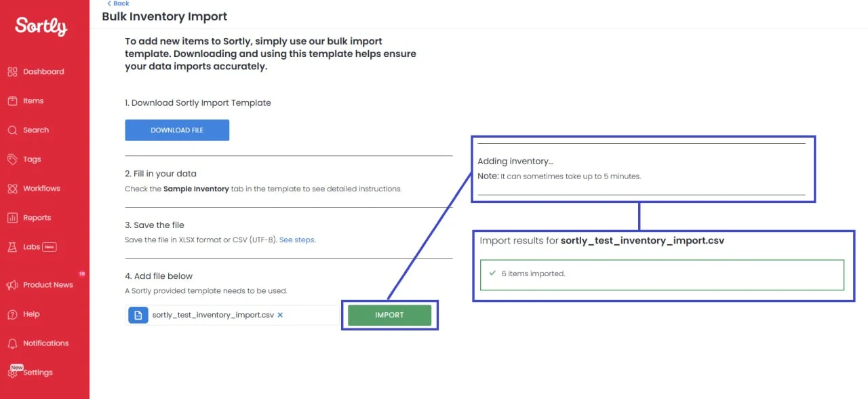Click the green checkmark in import results
The image size is (868, 399).
(492, 273)
